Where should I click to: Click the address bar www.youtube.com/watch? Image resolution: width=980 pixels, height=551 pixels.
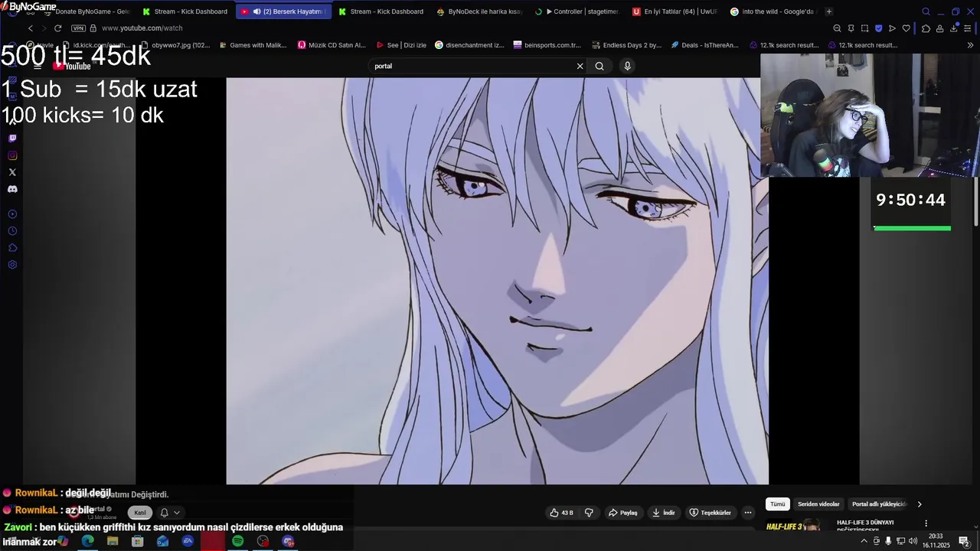click(x=142, y=28)
